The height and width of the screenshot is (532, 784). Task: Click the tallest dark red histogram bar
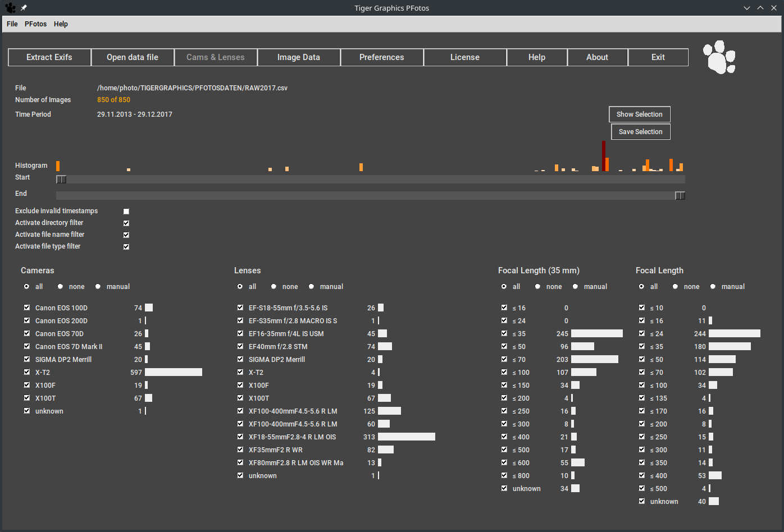604,156
